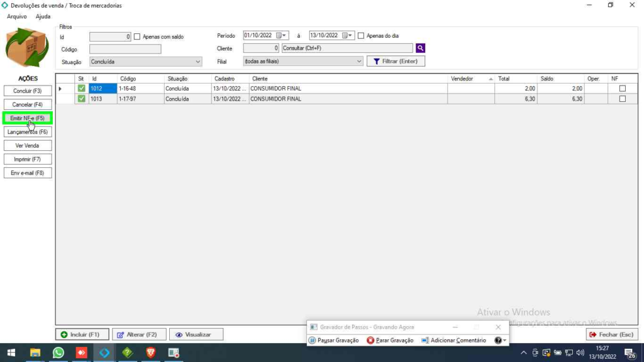
Task: Click the Emitir NF-e (F5) button
Action: (28, 118)
